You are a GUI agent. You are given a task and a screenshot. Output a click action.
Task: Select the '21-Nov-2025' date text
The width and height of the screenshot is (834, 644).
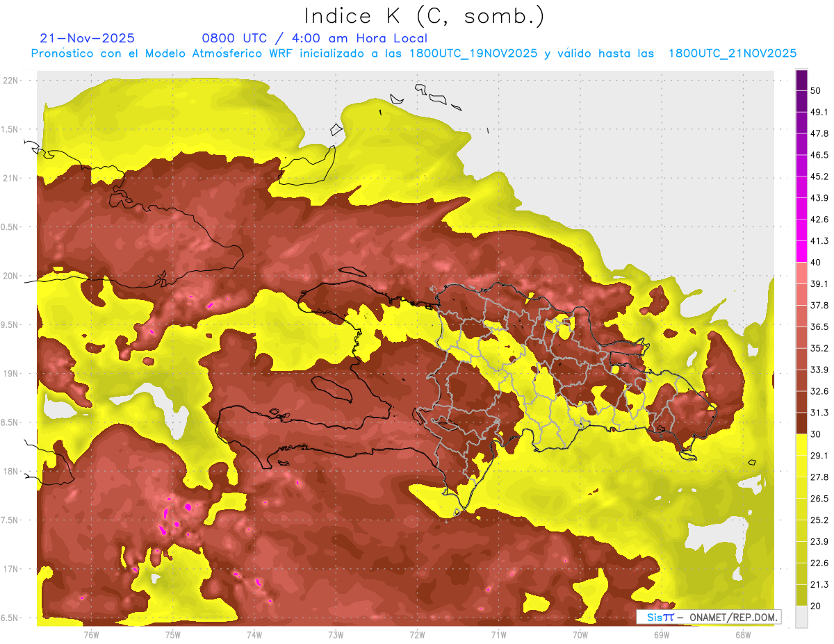tap(88, 38)
